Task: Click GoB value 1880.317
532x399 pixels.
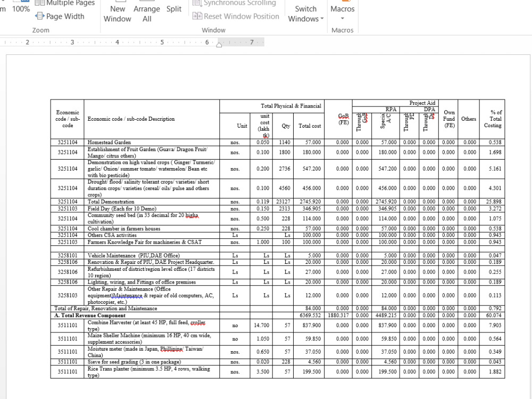Action: pos(338,315)
